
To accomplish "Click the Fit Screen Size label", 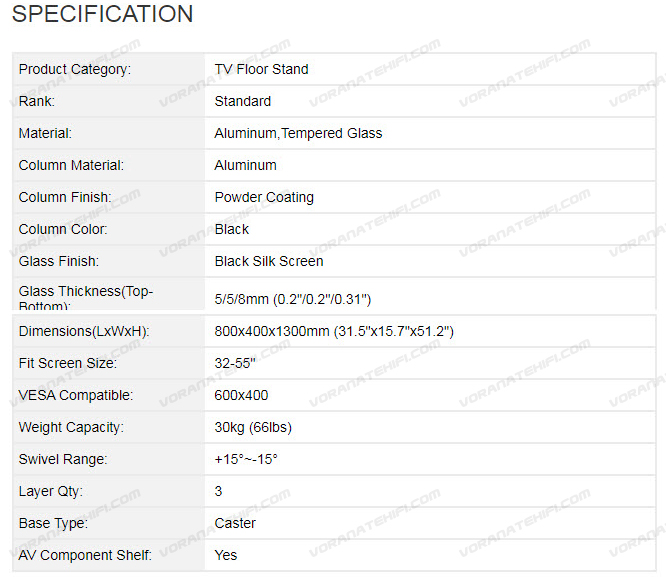I will (68, 363).
